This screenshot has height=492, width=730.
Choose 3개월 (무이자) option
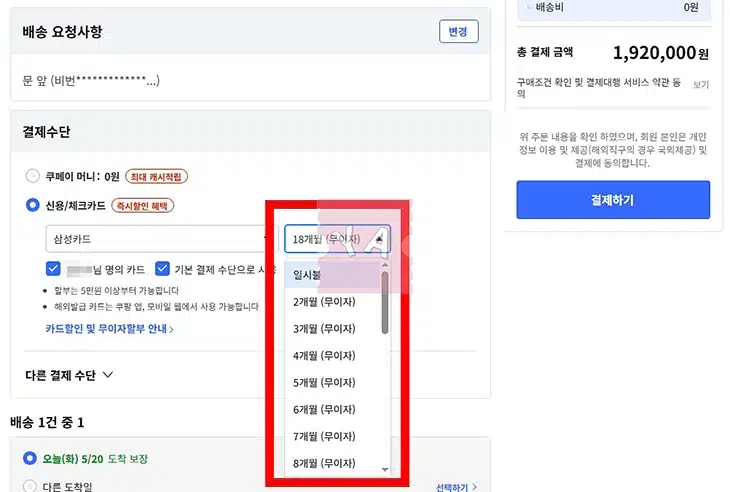click(333, 329)
